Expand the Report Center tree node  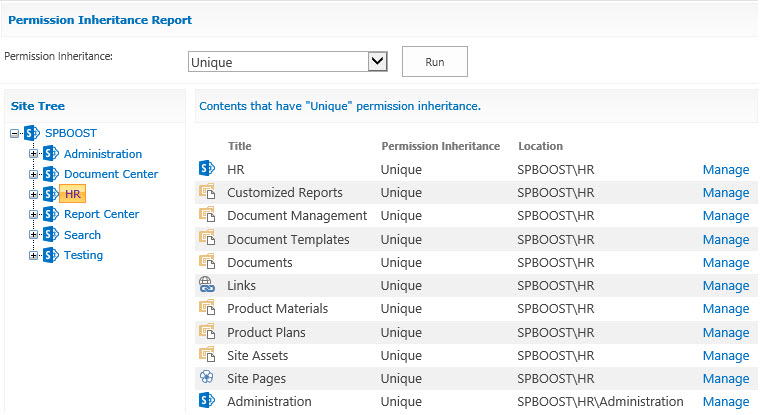[x=33, y=214]
